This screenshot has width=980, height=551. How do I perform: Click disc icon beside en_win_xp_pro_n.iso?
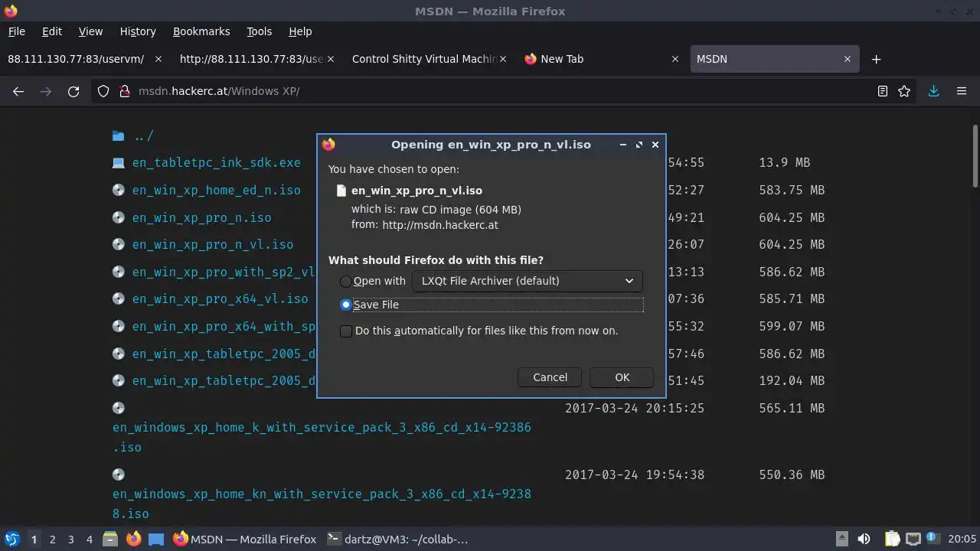pyautogui.click(x=118, y=217)
